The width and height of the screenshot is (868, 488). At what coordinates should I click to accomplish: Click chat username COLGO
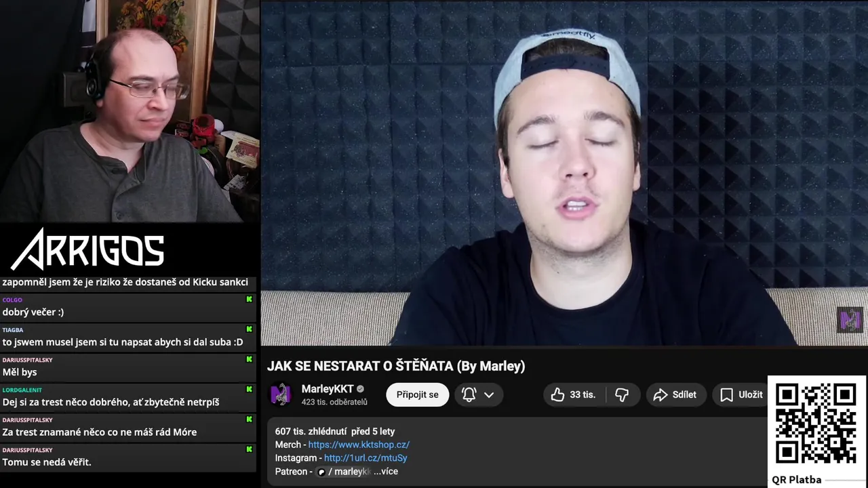click(x=12, y=300)
